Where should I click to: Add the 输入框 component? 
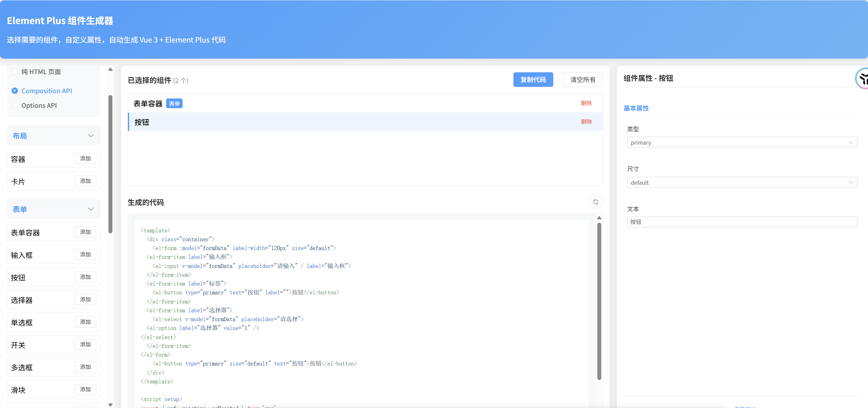[x=85, y=255]
